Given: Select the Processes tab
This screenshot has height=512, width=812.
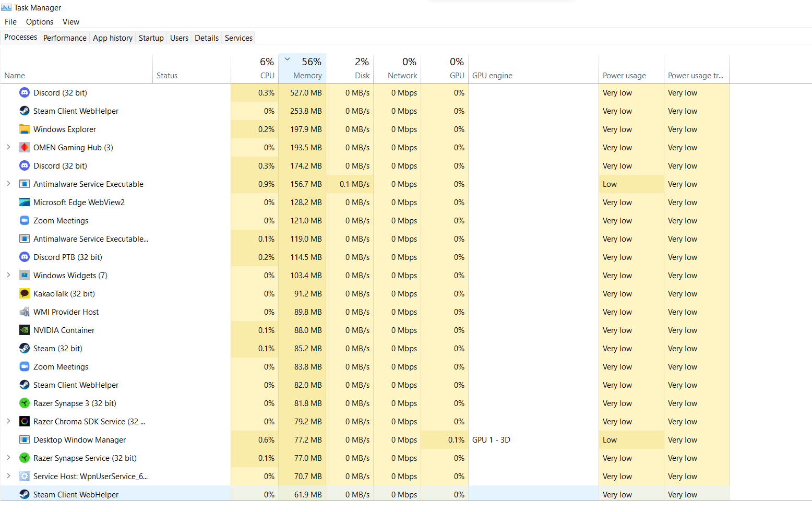Looking at the screenshot, I should 21,37.
